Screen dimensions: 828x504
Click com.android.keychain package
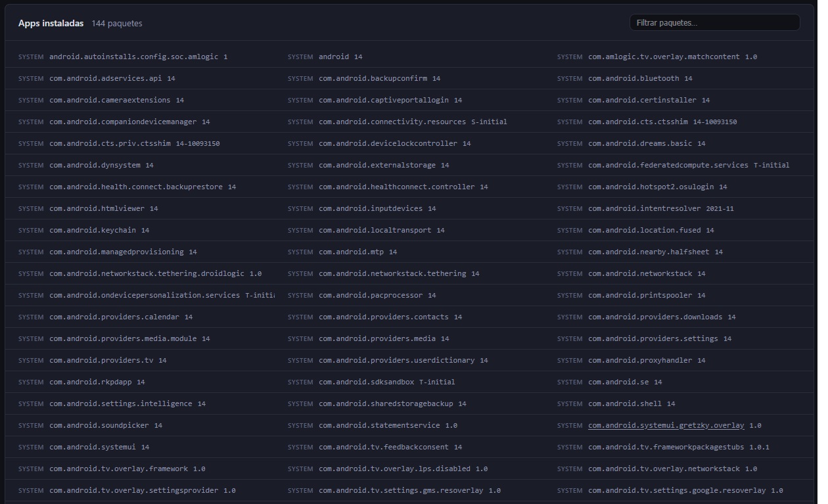point(93,230)
